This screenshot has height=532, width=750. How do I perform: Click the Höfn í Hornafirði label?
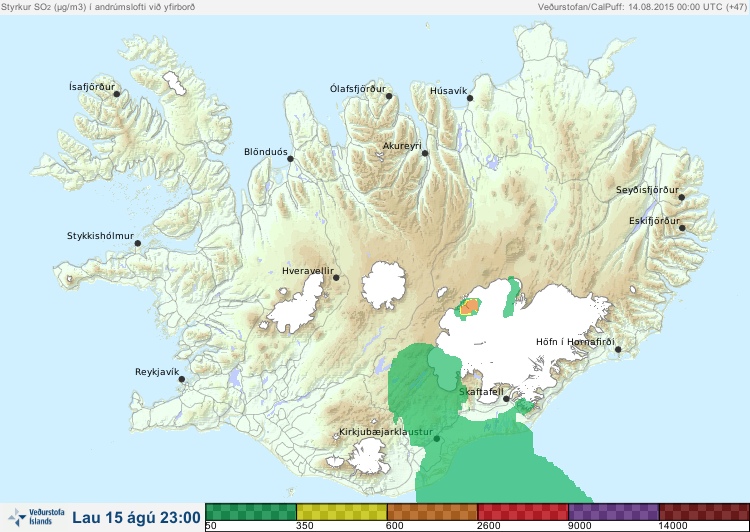pos(575,342)
